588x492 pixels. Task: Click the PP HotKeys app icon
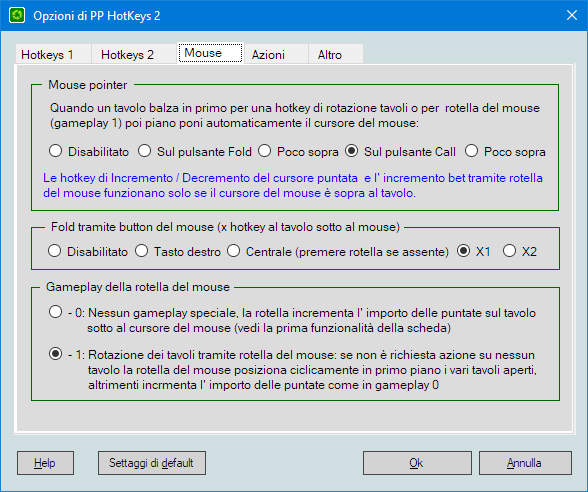click(x=17, y=15)
